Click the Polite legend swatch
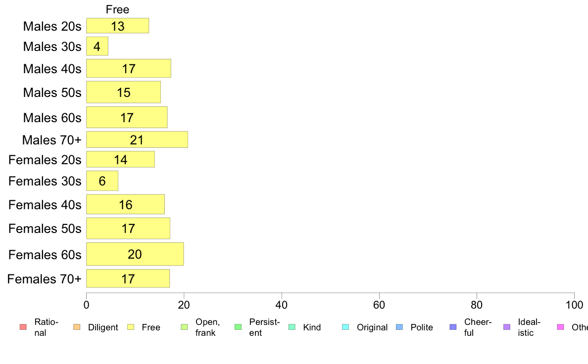The height and width of the screenshot is (364, 588). point(399,327)
